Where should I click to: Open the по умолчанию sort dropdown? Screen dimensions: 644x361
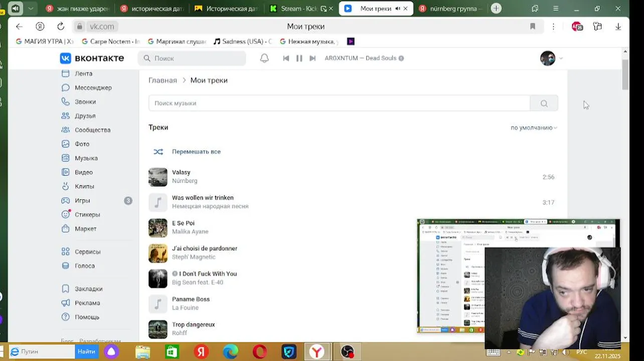pyautogui.click(x=534, y=128)
